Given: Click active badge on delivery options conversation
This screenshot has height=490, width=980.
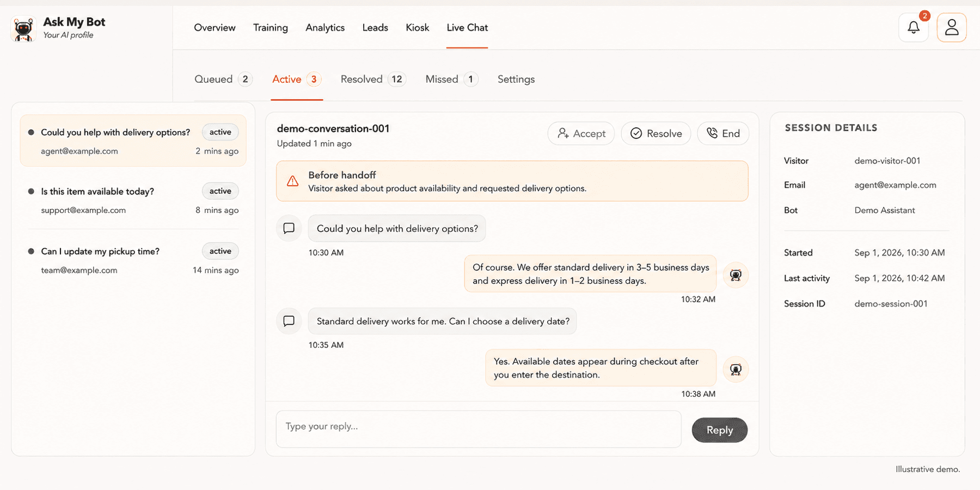Looking at the screenshot, I should (220, 132).
